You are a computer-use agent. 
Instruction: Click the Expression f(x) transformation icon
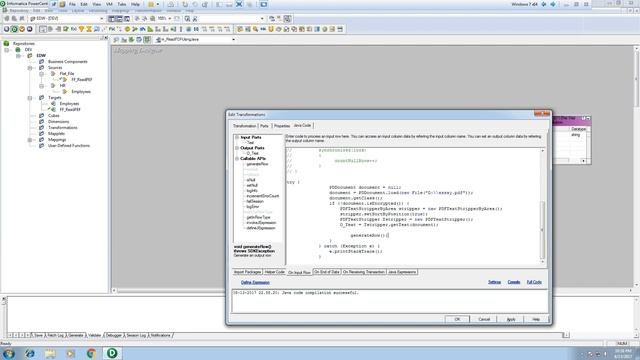click(73, 29)
